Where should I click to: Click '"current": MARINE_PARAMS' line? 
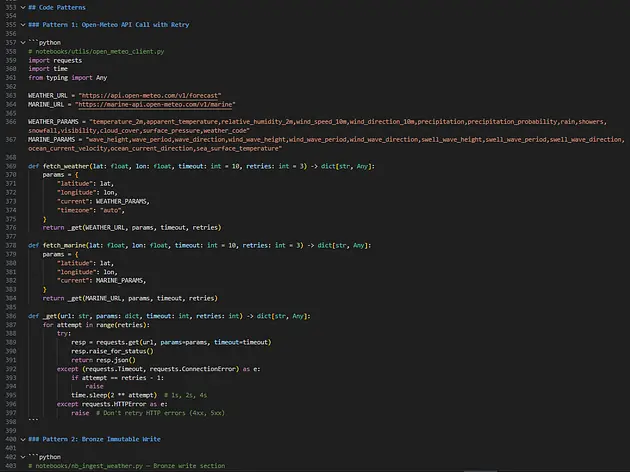click(x=102, y=281)
